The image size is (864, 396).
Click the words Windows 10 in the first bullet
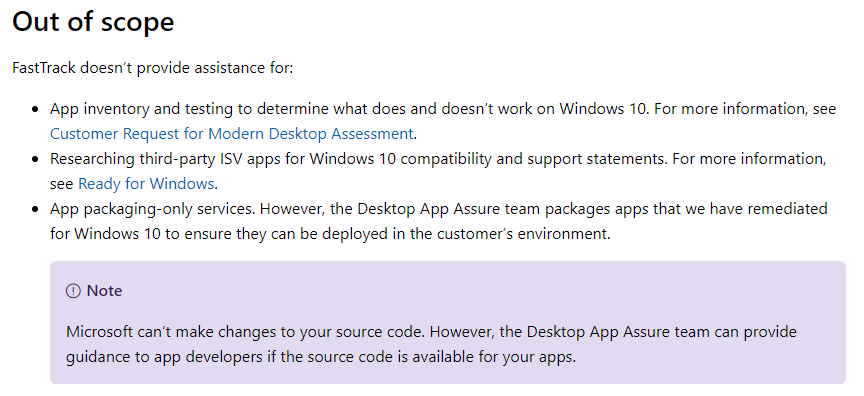pyautogui.click(x=604, y=109)
